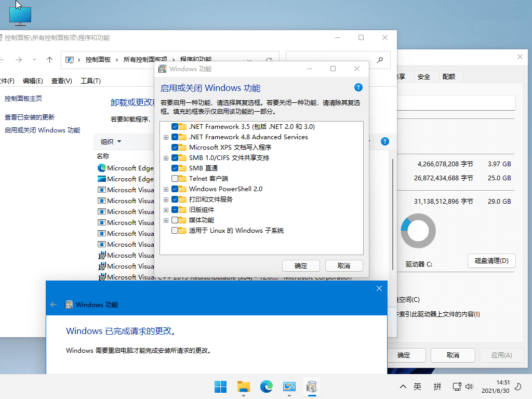The image size is (532, 399).
Task: Open the volume icon in the system tray
Action: pyautogui.click(x=469, y=387)
